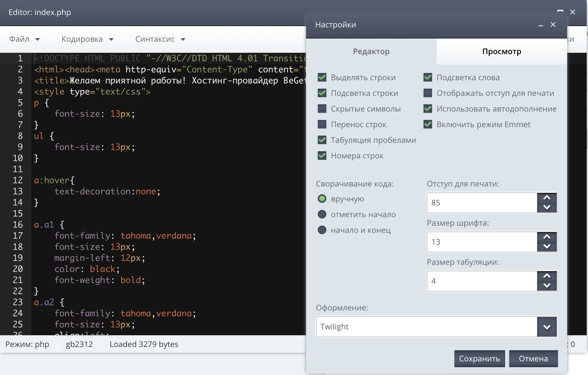Switch to the Редактор tab
Screen dimensions: 588x375
point(371,52)
